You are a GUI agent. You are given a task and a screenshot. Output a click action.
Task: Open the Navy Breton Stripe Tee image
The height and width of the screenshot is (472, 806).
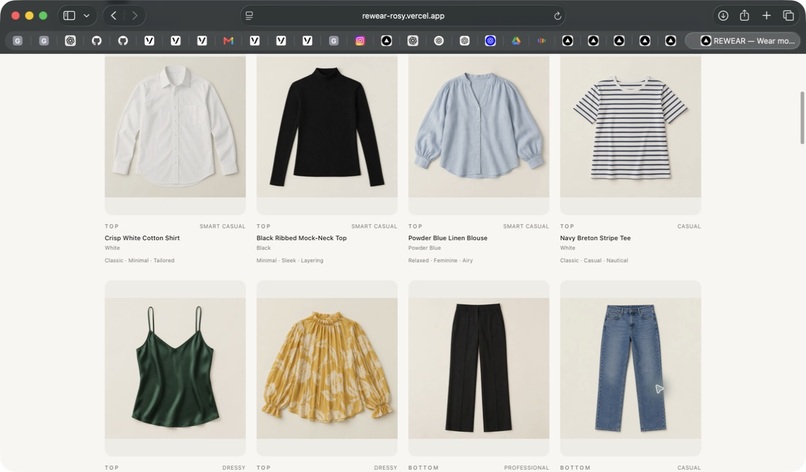(x=631, y=126)
